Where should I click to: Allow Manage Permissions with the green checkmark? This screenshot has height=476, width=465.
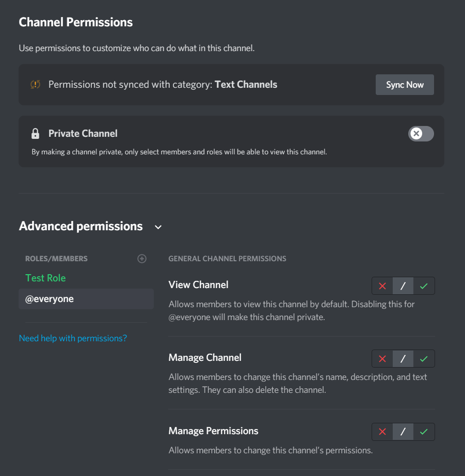click(424, 432)
